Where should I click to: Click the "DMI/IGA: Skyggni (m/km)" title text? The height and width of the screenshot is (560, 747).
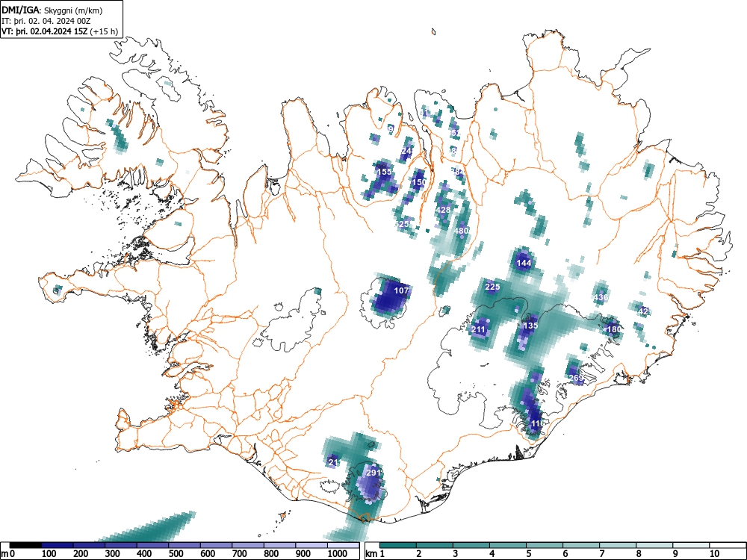click(52, 10)
